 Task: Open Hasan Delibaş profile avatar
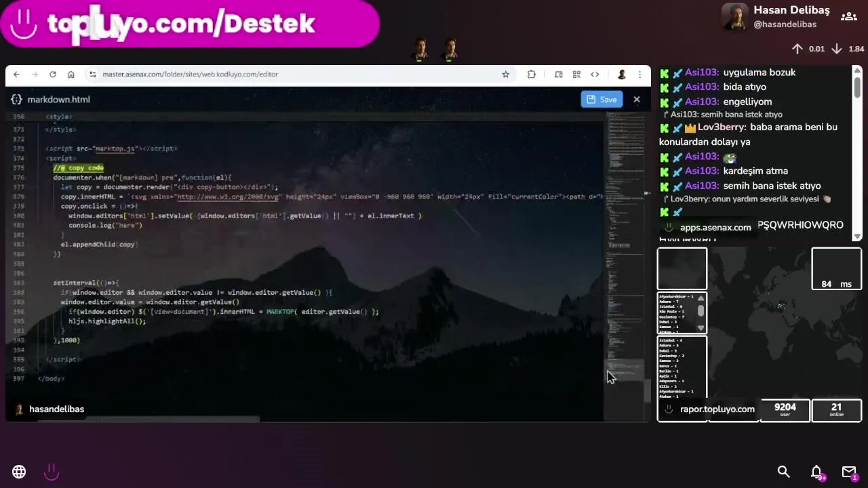tap(734, 17)
